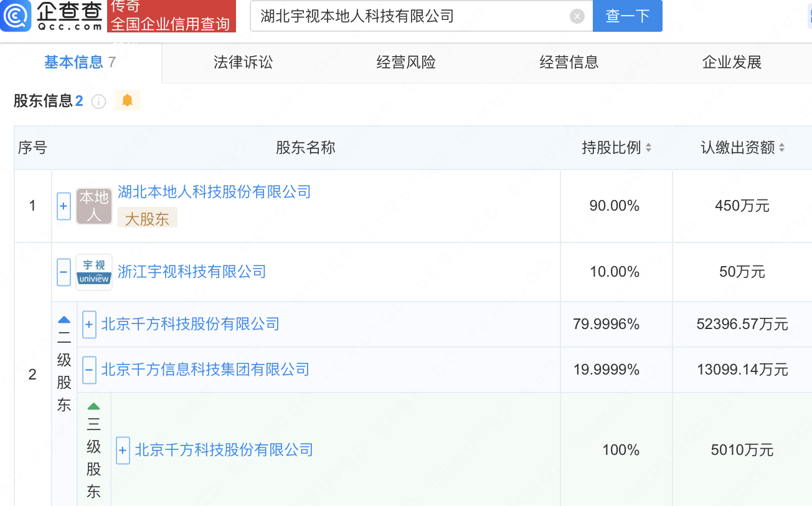Click the 宇视 uniview company logo
Image resolution: width=812 pixels, height=506 pixels.
(94, 272)
